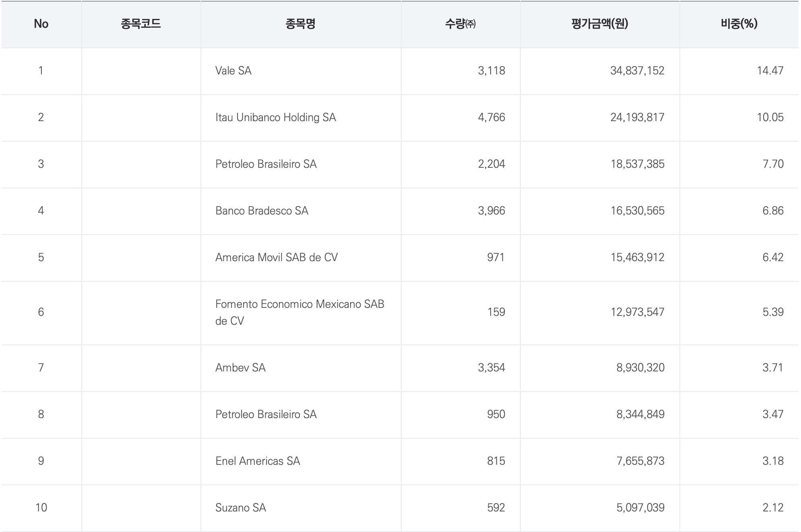Click valuation 8,344,849

coord(640,414)
